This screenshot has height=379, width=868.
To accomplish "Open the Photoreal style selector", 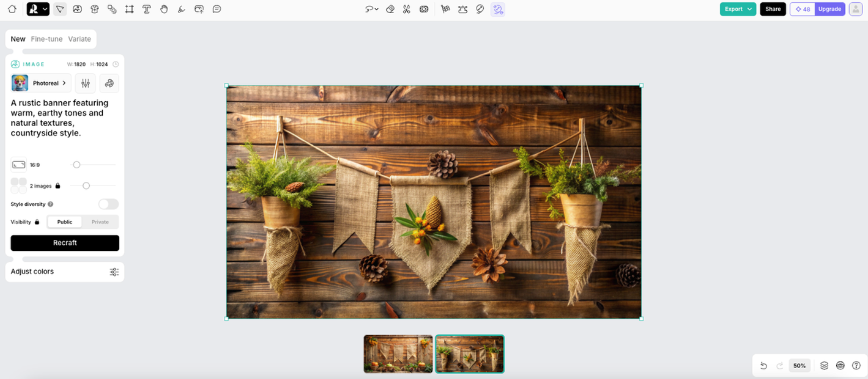I will click(41, 83).
